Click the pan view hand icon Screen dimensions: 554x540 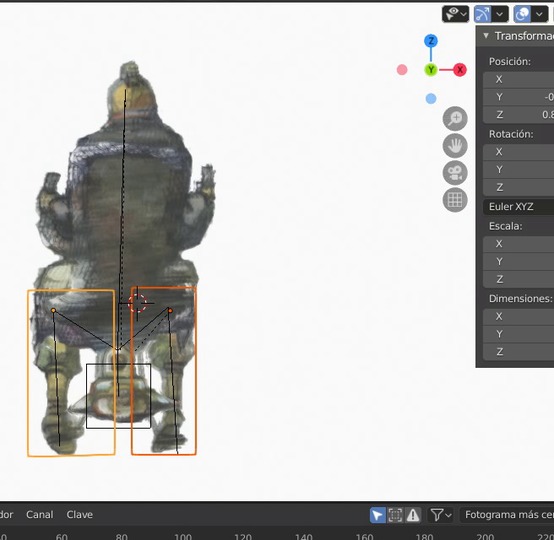pyautogui.click(x=455, y=146)
